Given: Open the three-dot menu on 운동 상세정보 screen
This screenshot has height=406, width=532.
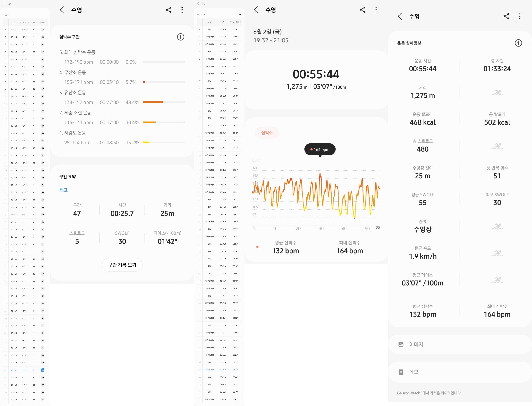Looking at the screenshot, I should [x=520, y=16].
